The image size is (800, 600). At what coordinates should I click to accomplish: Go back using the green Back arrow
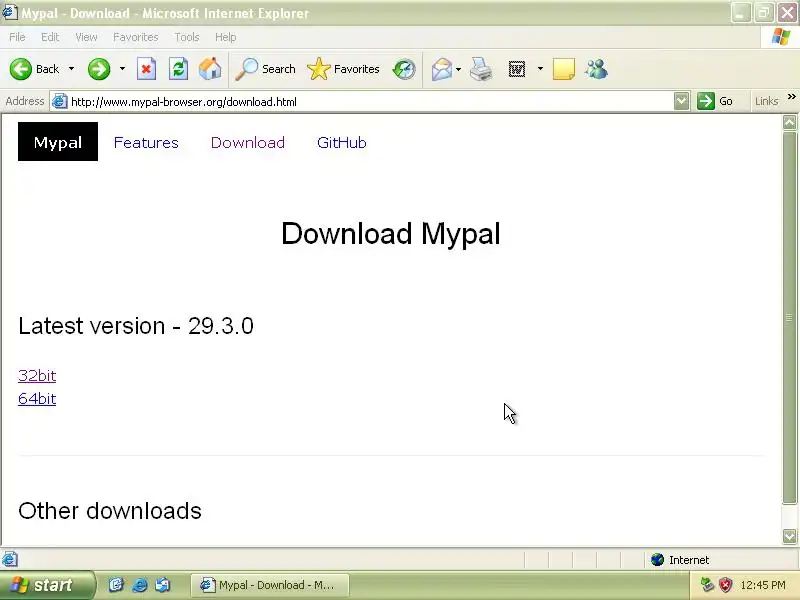(x=34, y=69)
